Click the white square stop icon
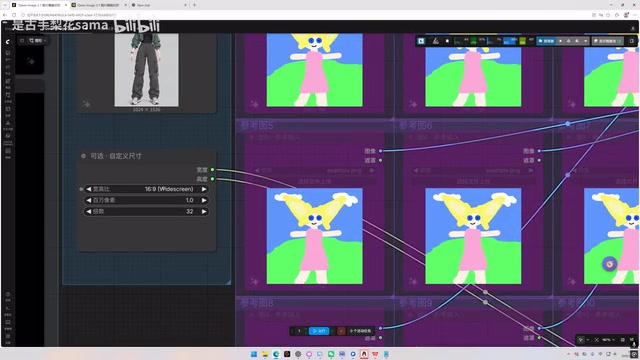This screenshot has width=640, height=360. coord(447,41)
